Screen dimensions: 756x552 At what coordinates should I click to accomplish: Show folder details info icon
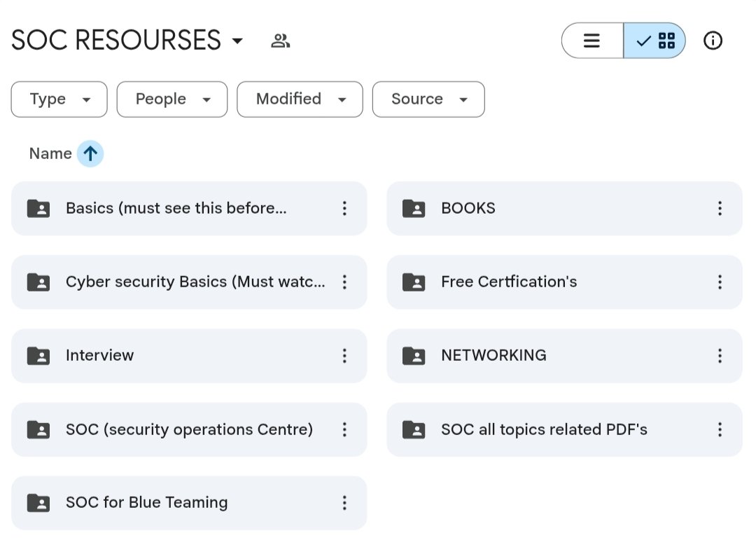[713, 41]
